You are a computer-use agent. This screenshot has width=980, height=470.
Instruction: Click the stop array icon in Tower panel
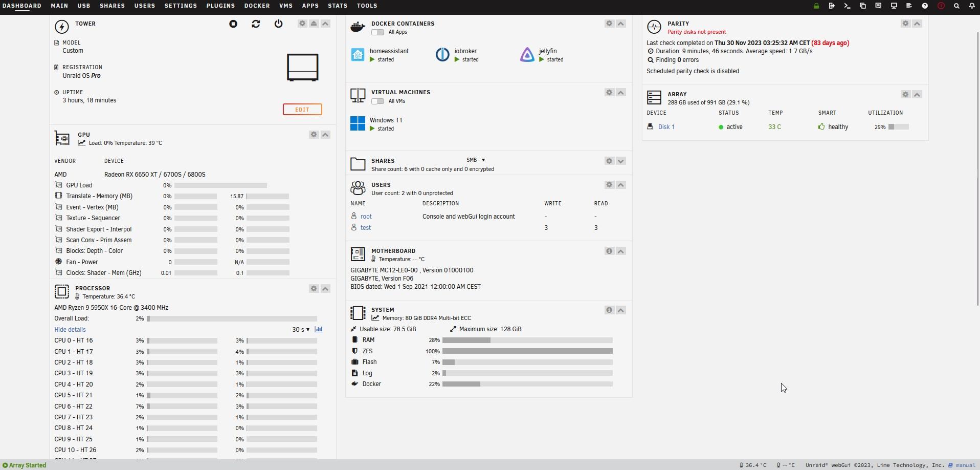pos(233,24)
